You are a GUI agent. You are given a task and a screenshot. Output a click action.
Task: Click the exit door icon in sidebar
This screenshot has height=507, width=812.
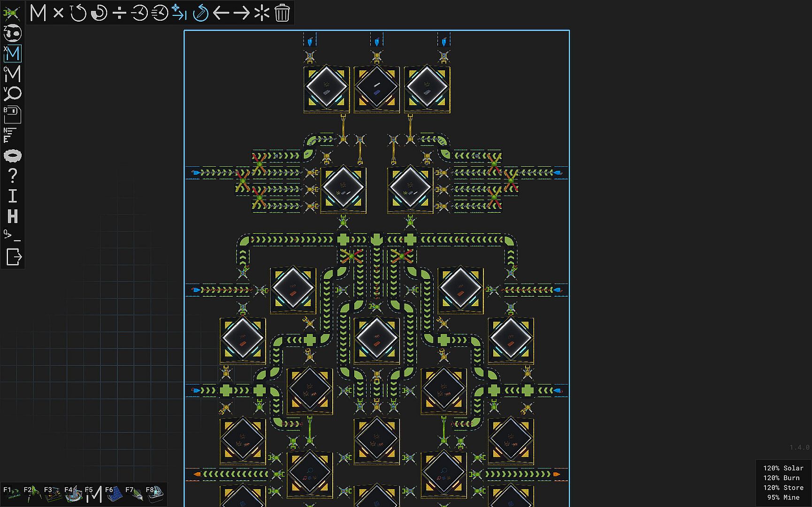click(14, 257)
